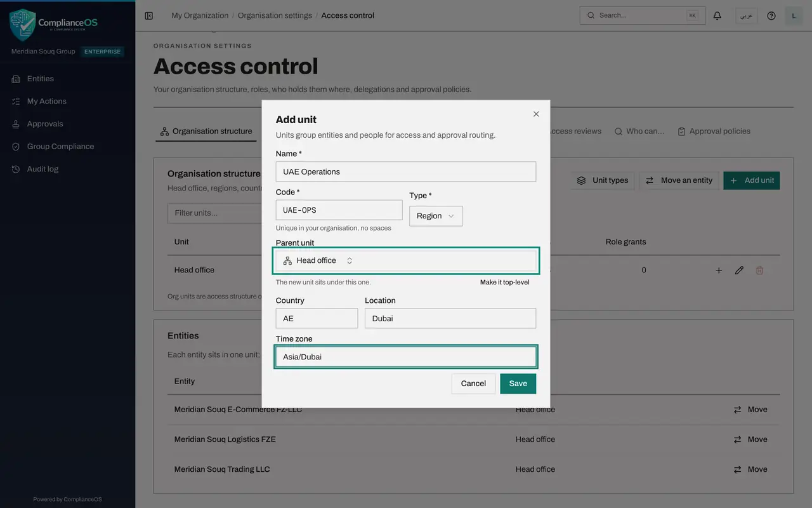Viewport: 812px width, 508px height.
Task: Select the Head office unit row text
Action: pos(194,270)
